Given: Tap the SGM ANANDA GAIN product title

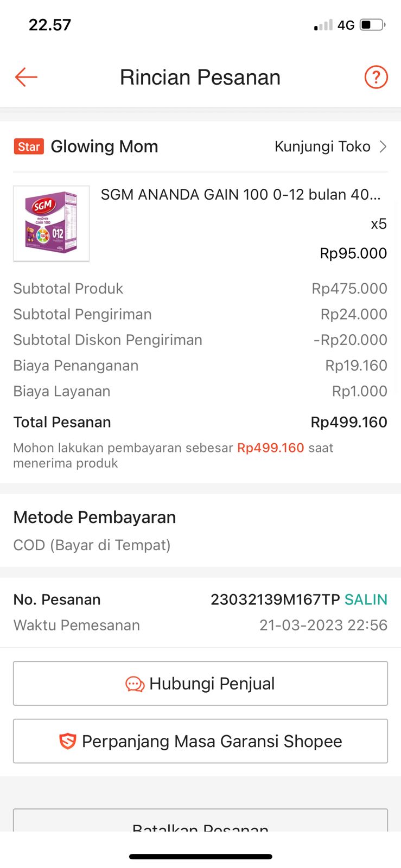Looking at the screenshot, I should (x=240, y=194).
